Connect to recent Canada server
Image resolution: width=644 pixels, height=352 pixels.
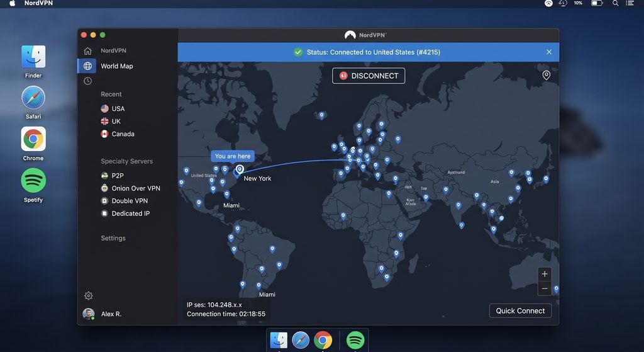click(123, 133)
